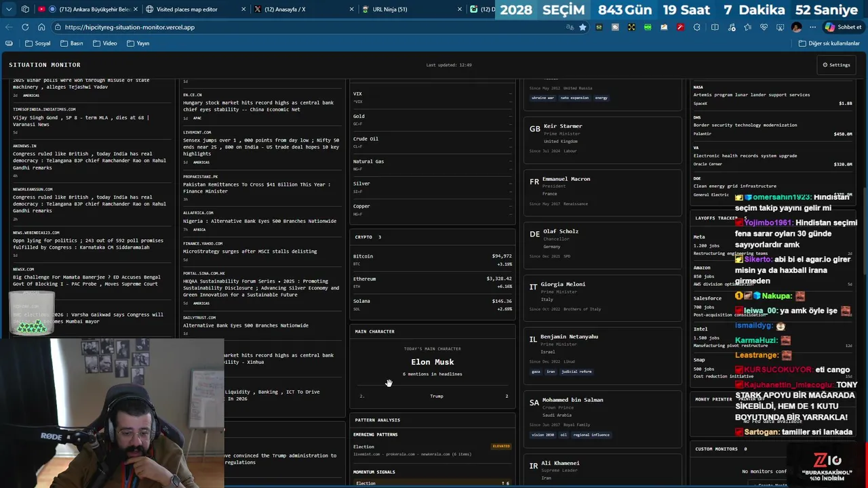This screenshot has height=488, width=868.
Task: Close the URL Ninja tab
Action: pyautogui.click(x=460, y=9)
